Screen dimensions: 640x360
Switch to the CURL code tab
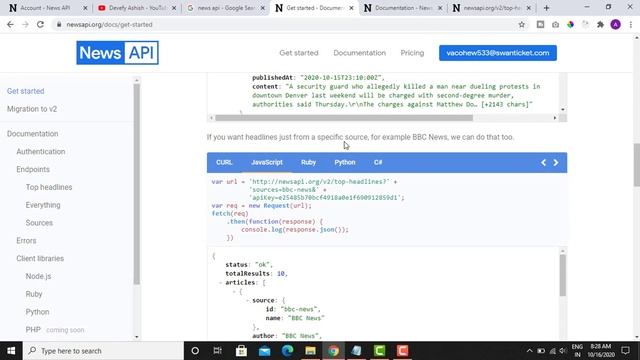pos(224,162)
